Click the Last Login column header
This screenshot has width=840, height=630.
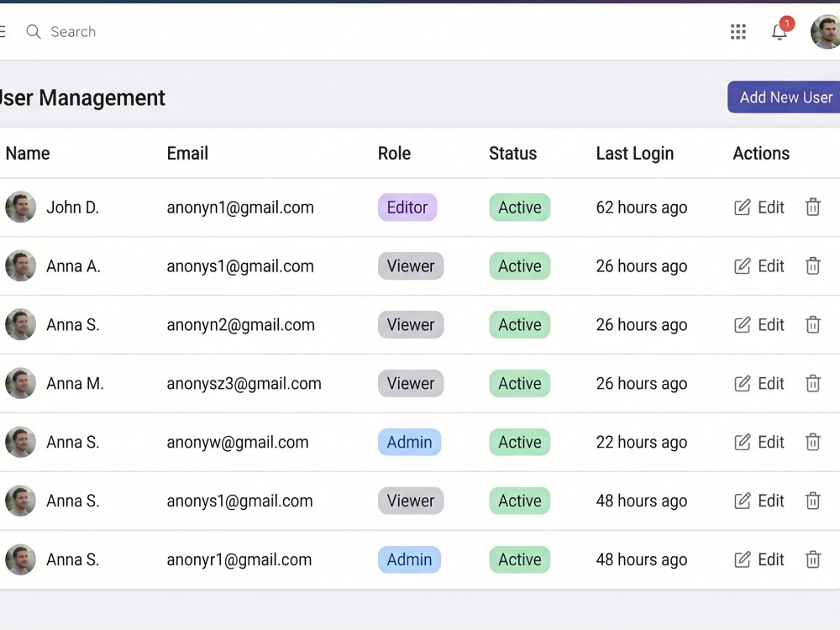(x=635, y=153)
